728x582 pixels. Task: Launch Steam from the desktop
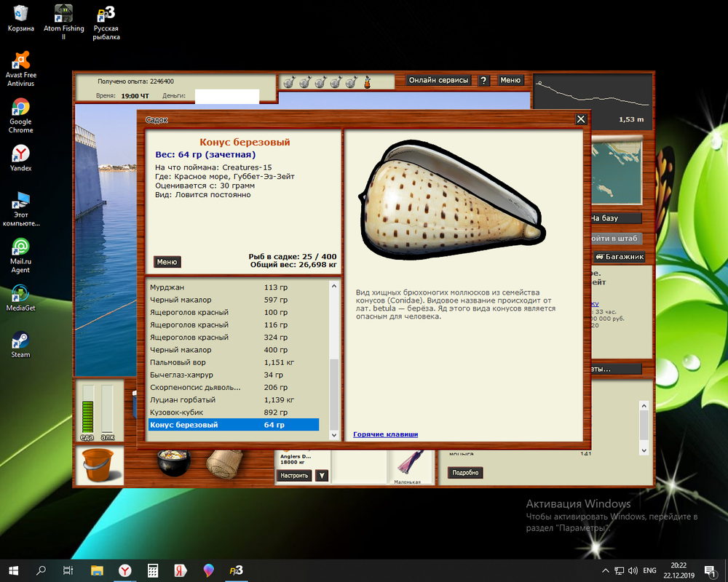point(20,345)
